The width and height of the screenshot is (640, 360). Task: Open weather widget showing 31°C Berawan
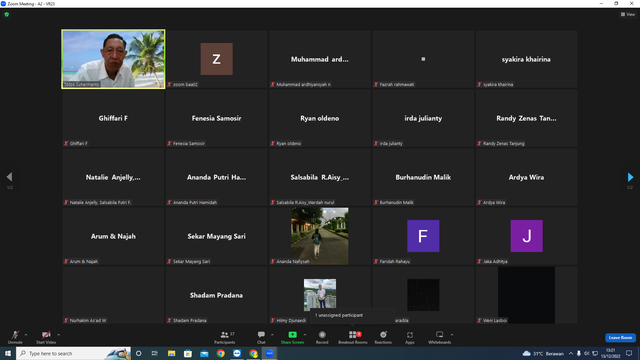tap(543, 353)
